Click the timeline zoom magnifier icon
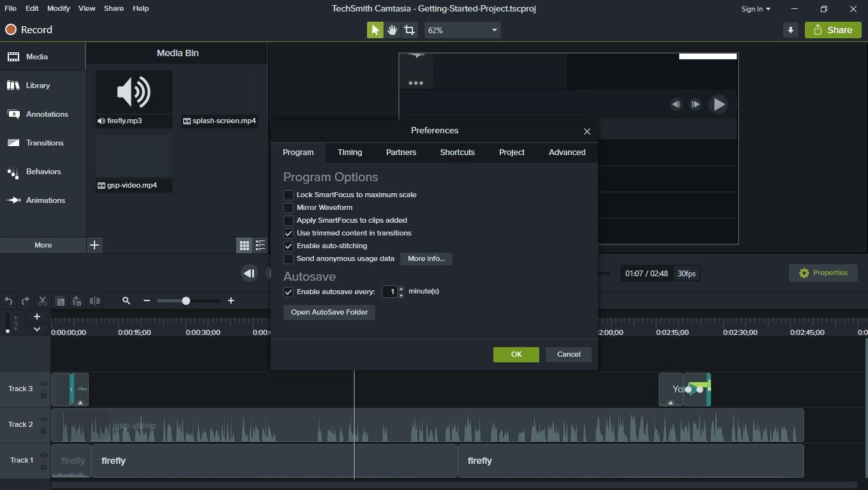This screenshot has height=490, width=868. tap(126, 301)
